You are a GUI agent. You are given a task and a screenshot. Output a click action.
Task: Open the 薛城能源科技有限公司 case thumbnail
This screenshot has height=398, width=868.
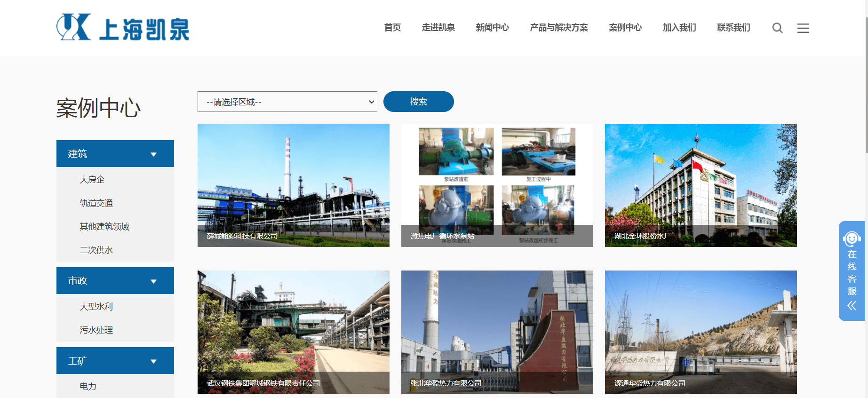[294, 185]
